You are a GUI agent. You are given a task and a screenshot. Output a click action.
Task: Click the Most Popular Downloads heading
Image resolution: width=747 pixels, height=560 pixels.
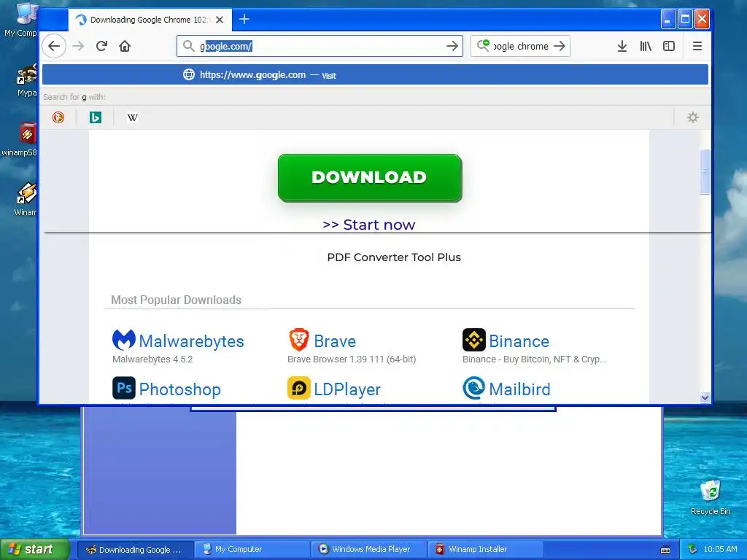177,300
